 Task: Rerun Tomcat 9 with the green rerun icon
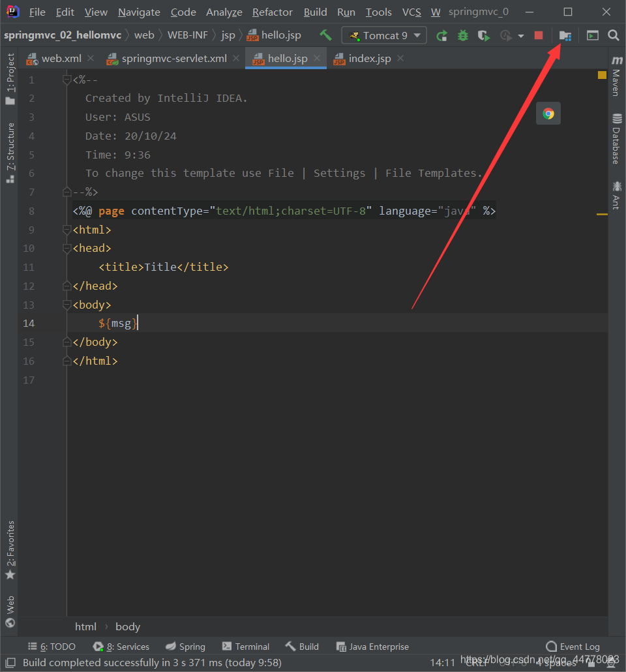coord(441,36)
